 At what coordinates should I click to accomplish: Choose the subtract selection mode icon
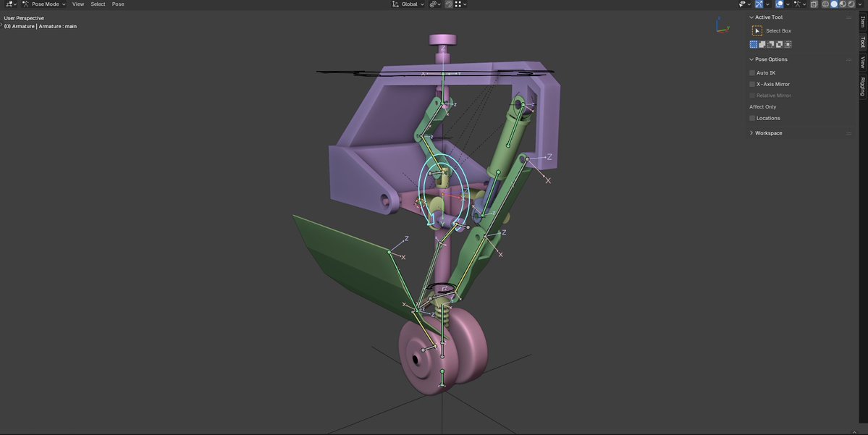[770, 44]
